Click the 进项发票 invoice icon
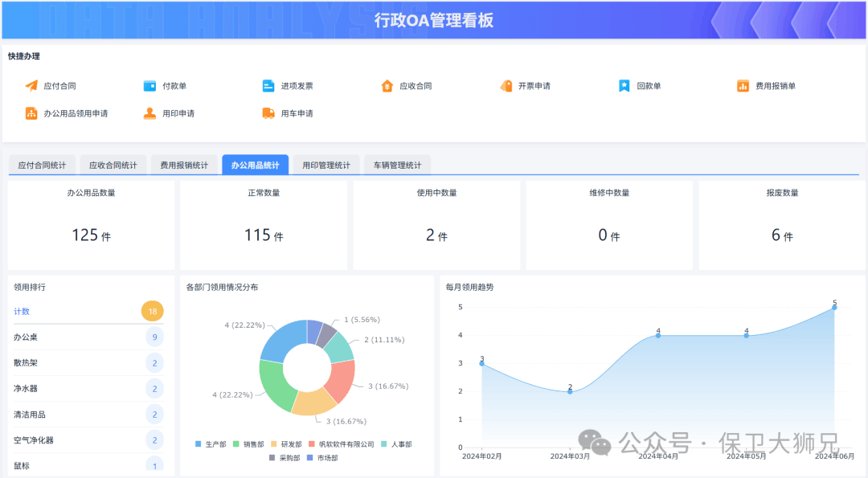Image resolution: width=868 pixels, height=478 pixels. point(268,86)
